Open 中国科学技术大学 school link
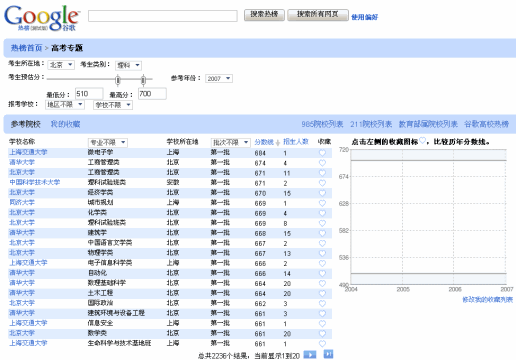 pyautogui.click(x=35, y=182)
